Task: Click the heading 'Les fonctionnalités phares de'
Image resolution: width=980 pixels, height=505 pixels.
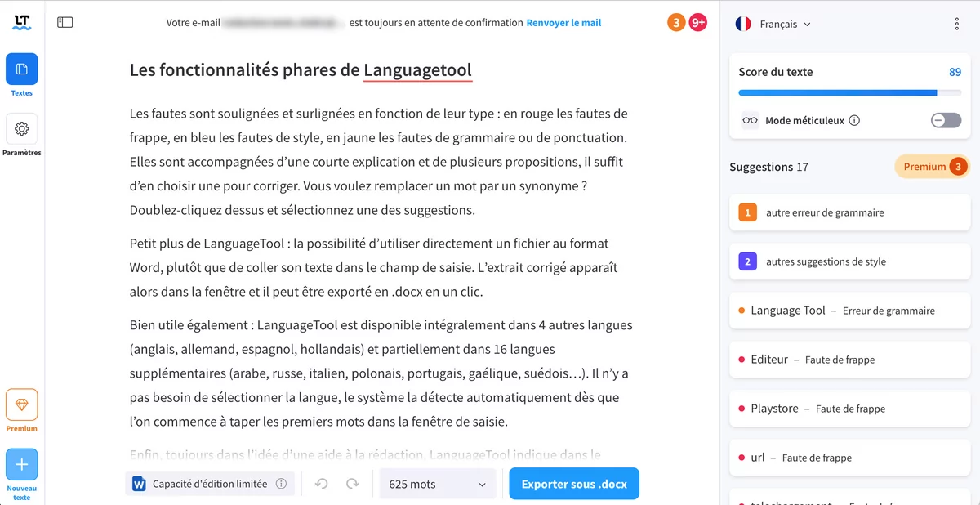Action: point(244,70)
